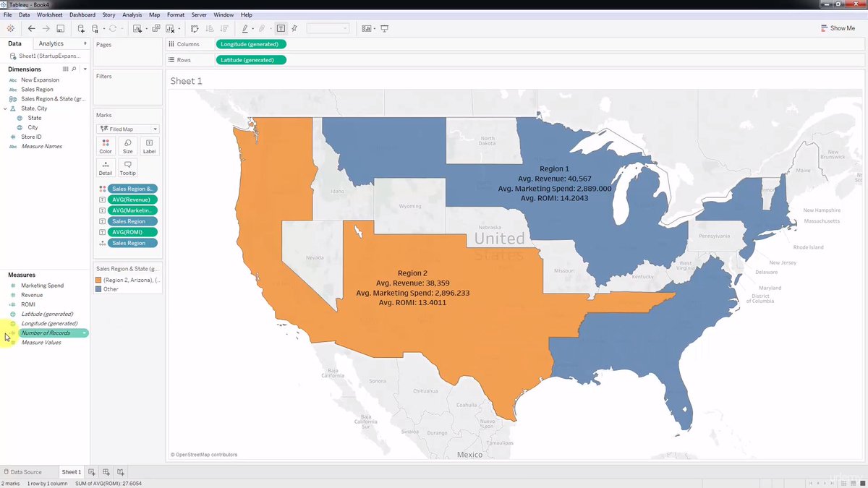Click the Fix Axes pin icon

(x=294, y=28)
